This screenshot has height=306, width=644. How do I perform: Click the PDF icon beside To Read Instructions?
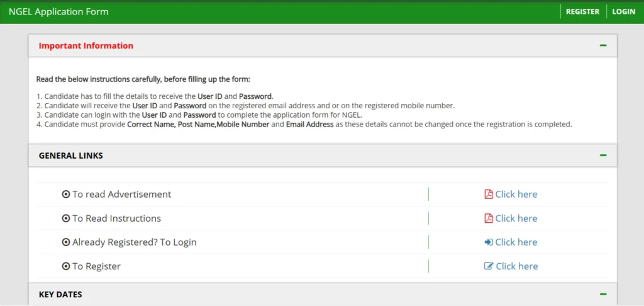click(489, 218)
